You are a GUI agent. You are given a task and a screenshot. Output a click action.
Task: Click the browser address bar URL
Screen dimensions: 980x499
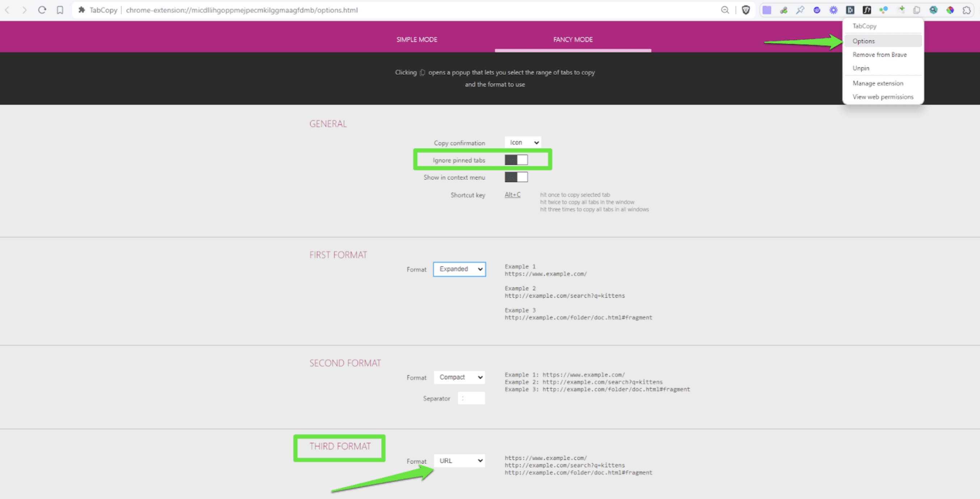pyautogui.click(x=242, y=10)
